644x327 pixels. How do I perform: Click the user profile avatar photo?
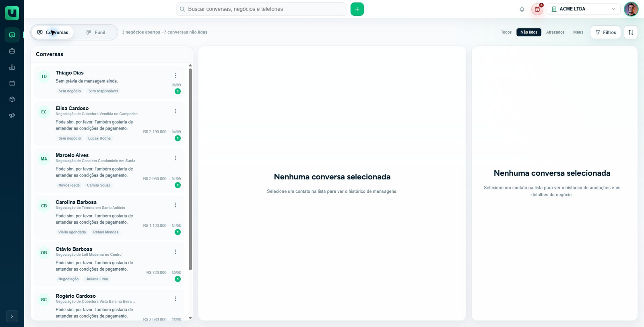(x=631, y=9)
